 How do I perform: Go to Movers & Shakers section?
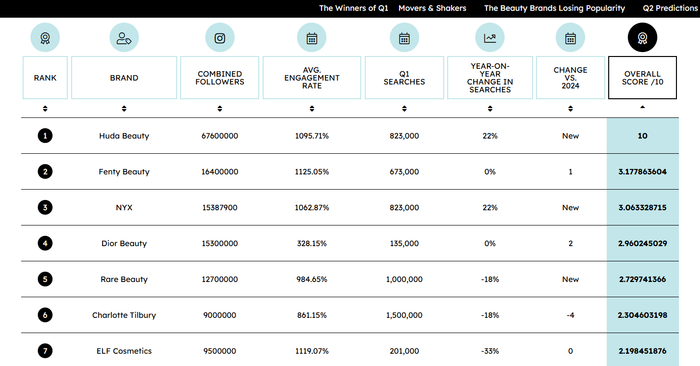(432, 8)
